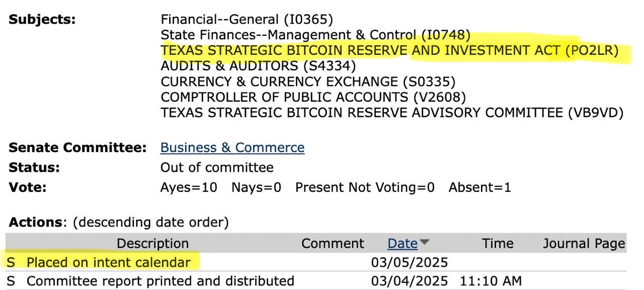Click the Financial--General (I0365) subject
Screen dimensions: 644x290
click(x=247, y=20)
